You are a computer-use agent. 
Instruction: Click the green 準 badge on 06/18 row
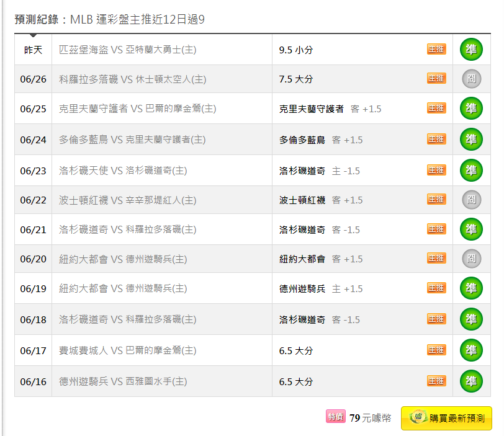coord(471,319)
